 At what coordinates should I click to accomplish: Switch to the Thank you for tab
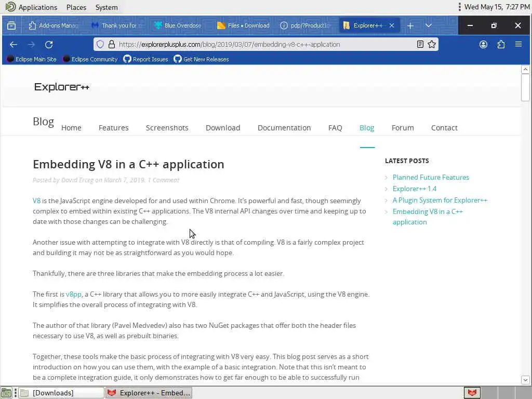point(117,25)
